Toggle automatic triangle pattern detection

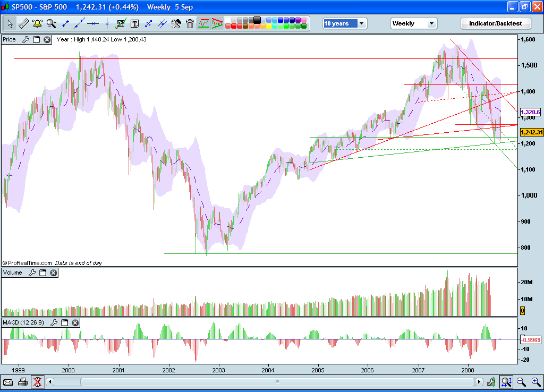tap(217, 23)
